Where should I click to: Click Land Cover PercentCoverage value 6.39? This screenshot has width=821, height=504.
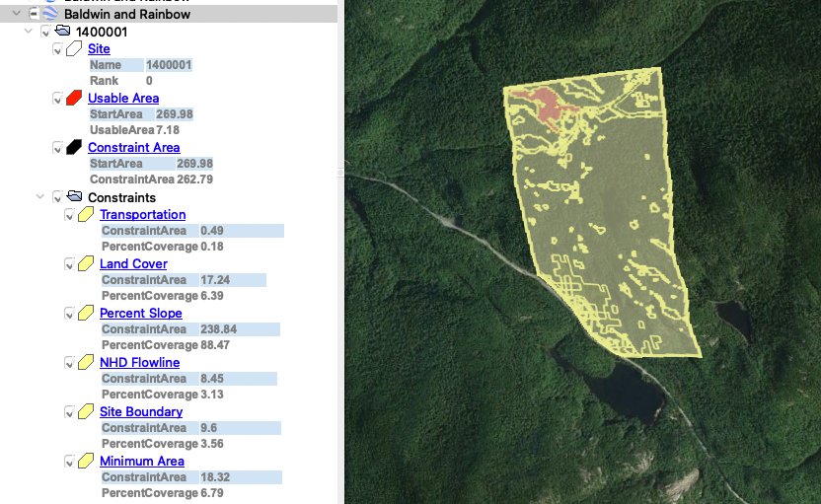click(x=212, y=295)
